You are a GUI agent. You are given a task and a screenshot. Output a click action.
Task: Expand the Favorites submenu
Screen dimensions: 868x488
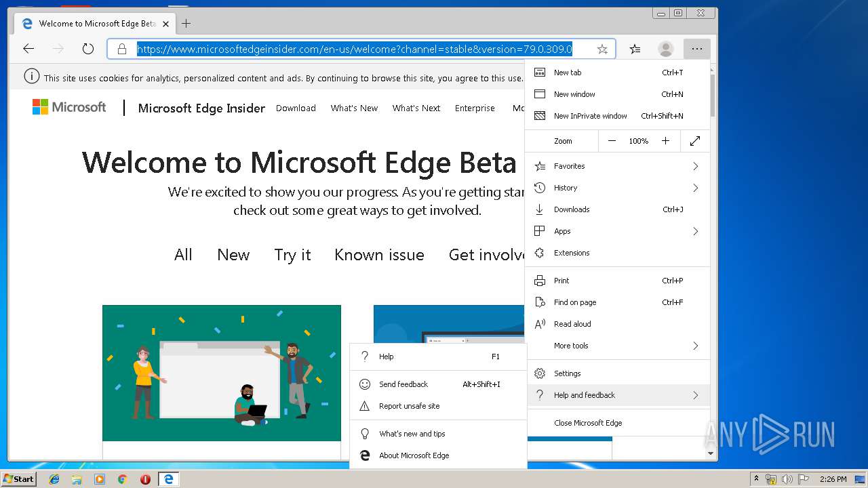tap(618, 166)
